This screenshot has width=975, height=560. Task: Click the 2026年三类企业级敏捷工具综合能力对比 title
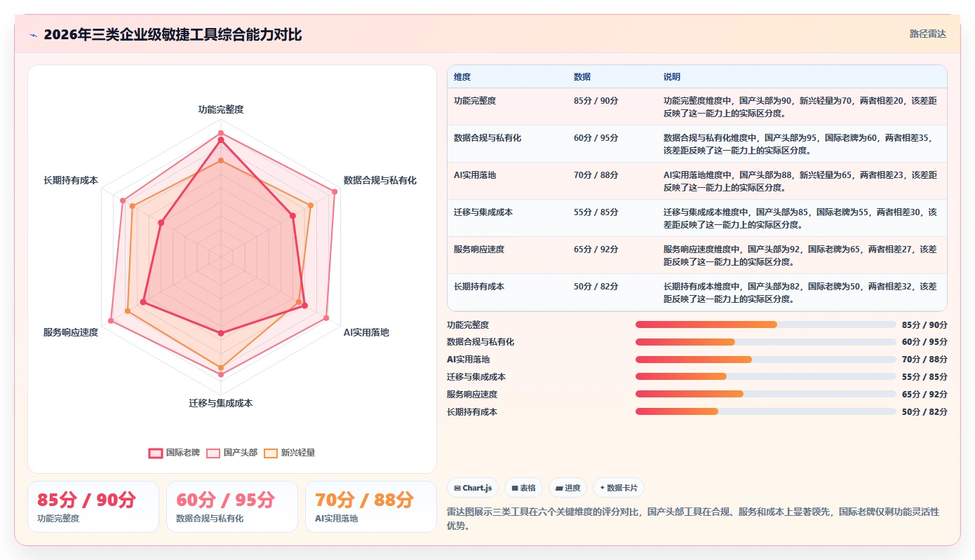173,35
